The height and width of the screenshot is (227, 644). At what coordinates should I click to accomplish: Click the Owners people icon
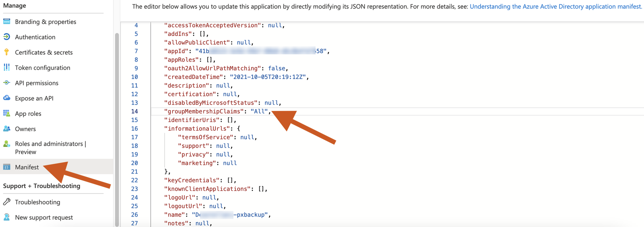tap(7, 128)
